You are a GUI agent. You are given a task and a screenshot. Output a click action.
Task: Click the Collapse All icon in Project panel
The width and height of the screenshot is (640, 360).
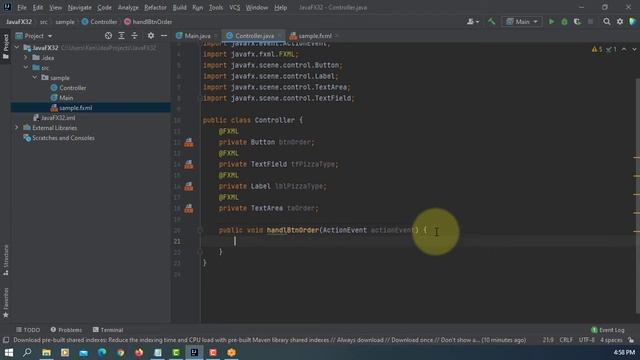pos(134,36)
